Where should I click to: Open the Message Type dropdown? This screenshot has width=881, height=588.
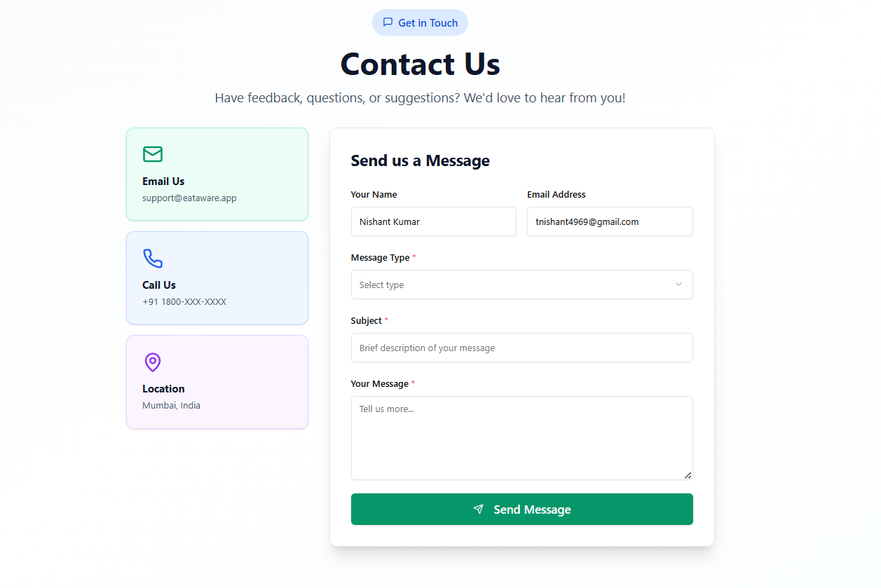coord(522,285)
